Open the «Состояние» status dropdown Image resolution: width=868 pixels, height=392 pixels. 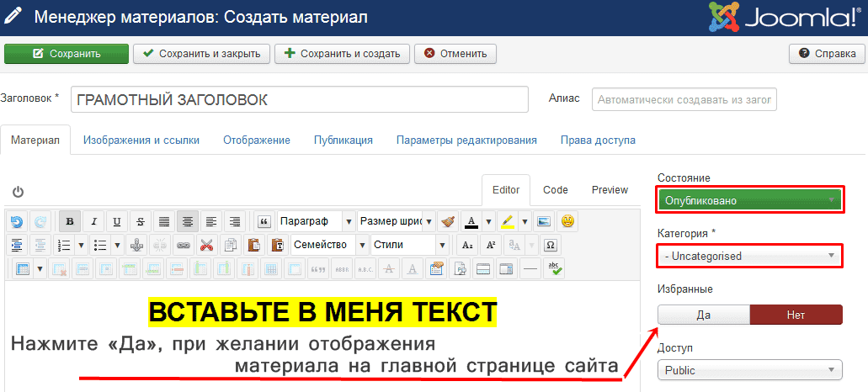click(749, 200)
